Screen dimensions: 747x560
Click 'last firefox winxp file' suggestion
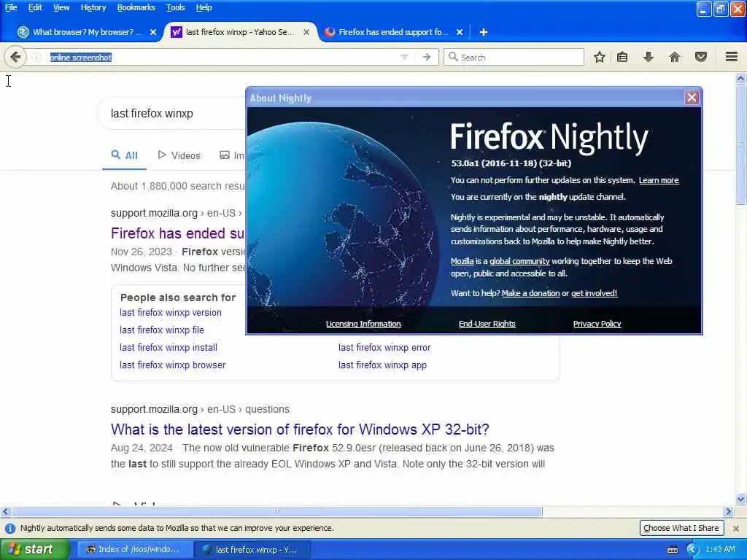[x=161, y=330]
